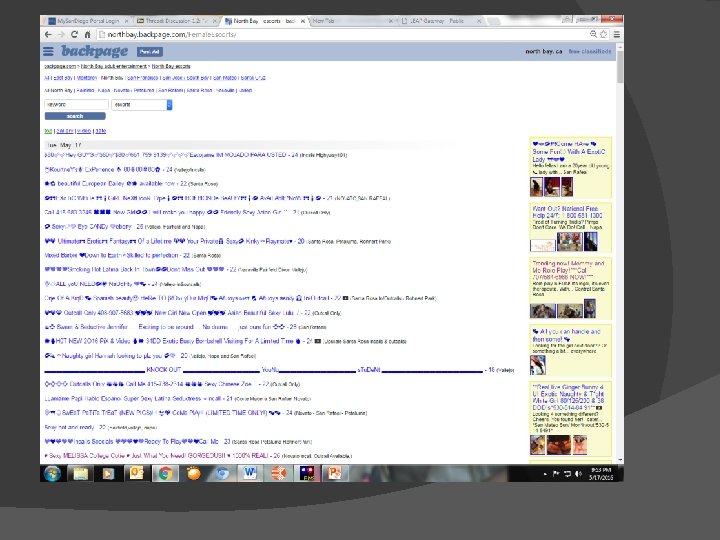
Task: Click the search button
Action: point(75,116)
